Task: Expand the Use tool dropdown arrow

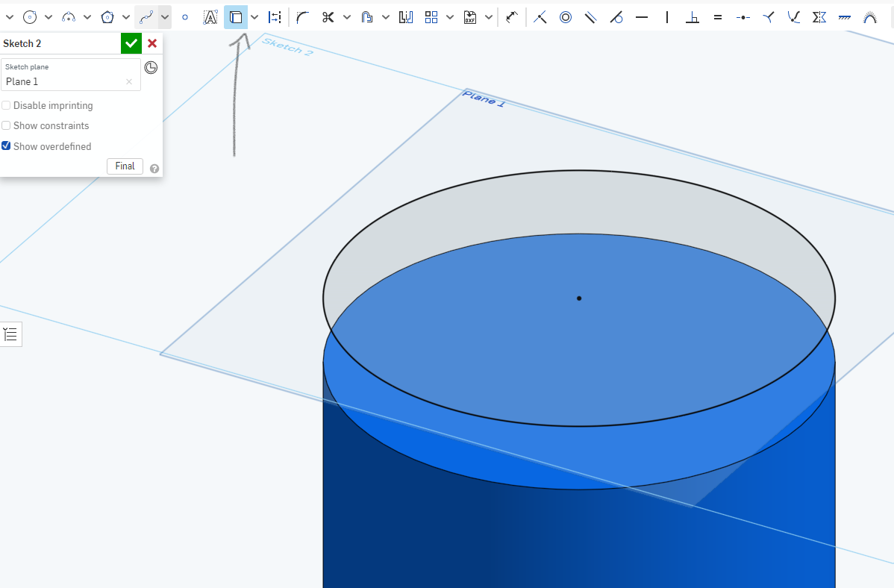Action: click(254, 18)
